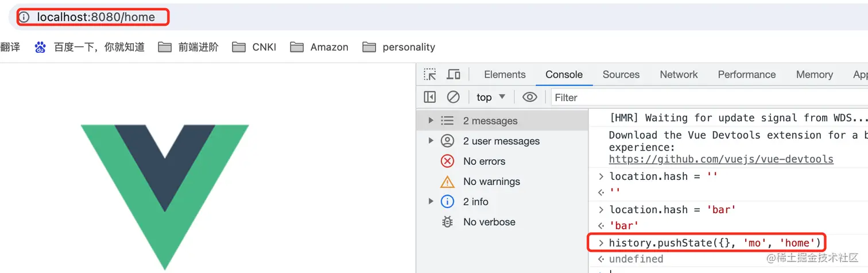Image resolution: width=868 pixels, height=273 pixels.
Task: Toggle the console sidebar panel icon
Action: click(430, 97)
